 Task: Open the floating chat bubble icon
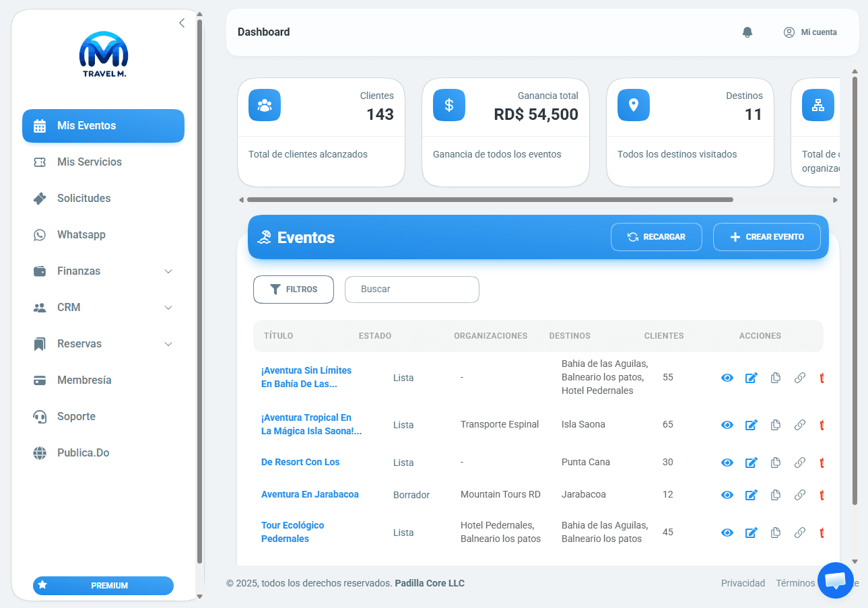(x=835, y=580)
